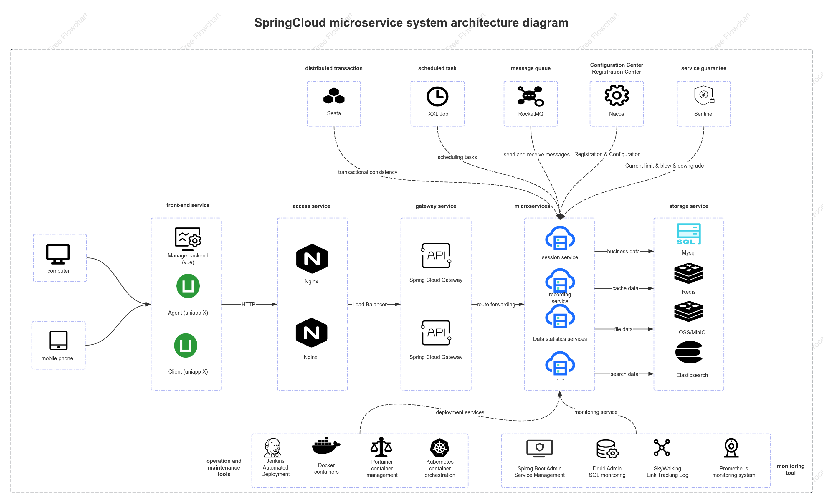Click the mobile phone tablet icon
This screenshot has height=504, width=823.
(58, 340)
